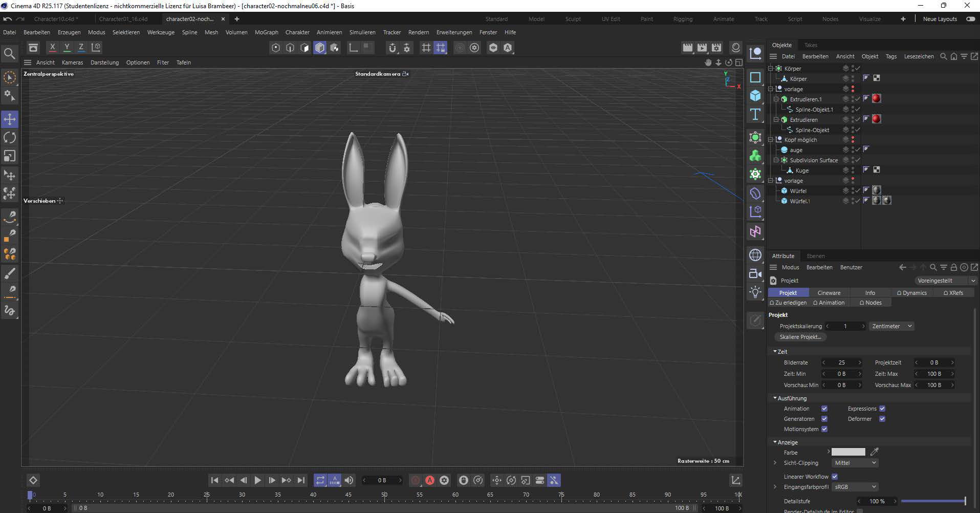The width and height of the screenshot is (980, 513).
Task: Toggle Z axis lock
Action: point(81,47)
